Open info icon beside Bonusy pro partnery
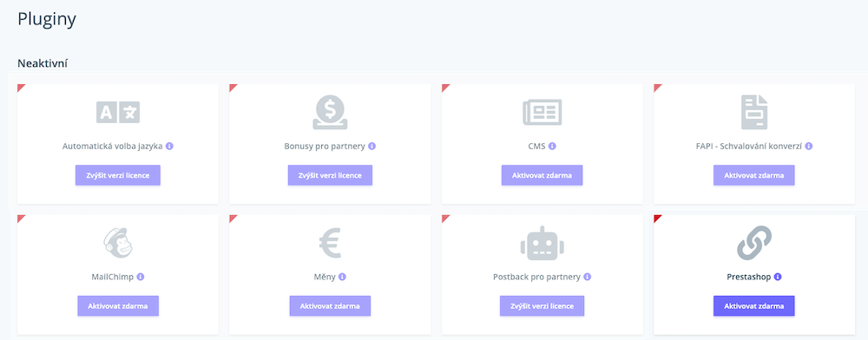This screenshot has width=868, height=340. click(372, 147)
